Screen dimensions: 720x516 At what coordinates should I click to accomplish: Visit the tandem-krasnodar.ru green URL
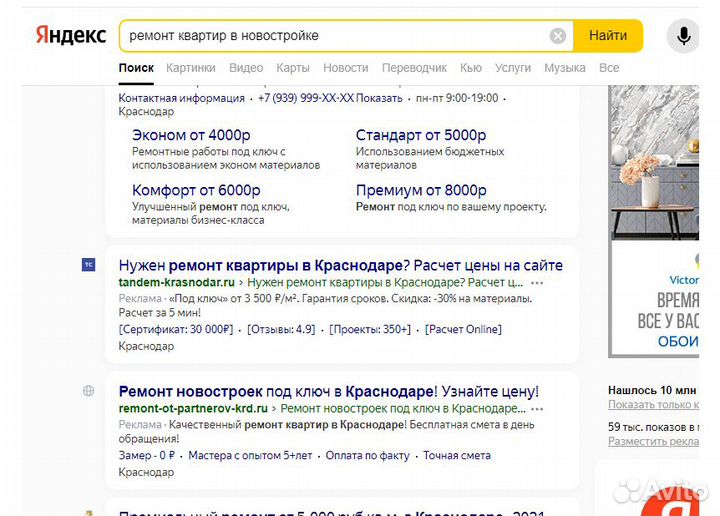click(x=176, y=282)
